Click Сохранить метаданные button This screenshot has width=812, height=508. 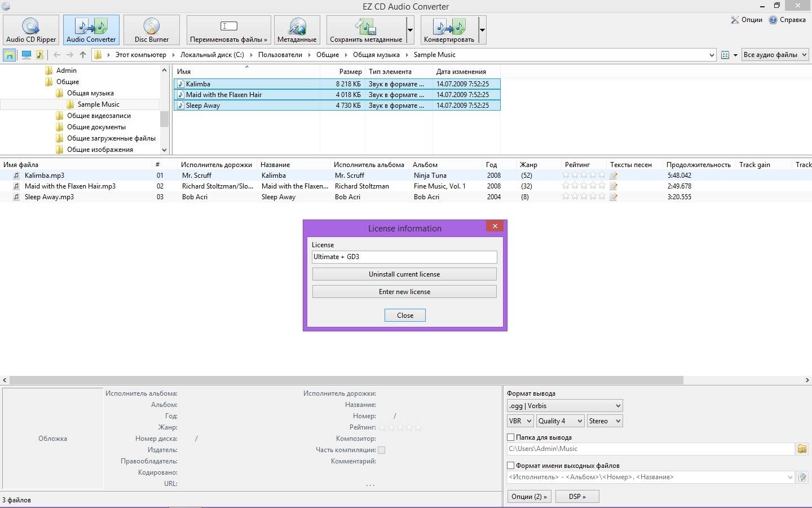[x=366, y=30]
